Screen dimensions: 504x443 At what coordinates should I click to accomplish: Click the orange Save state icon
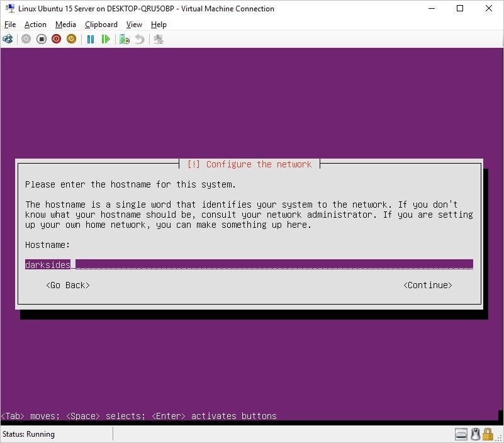[72, 39]
